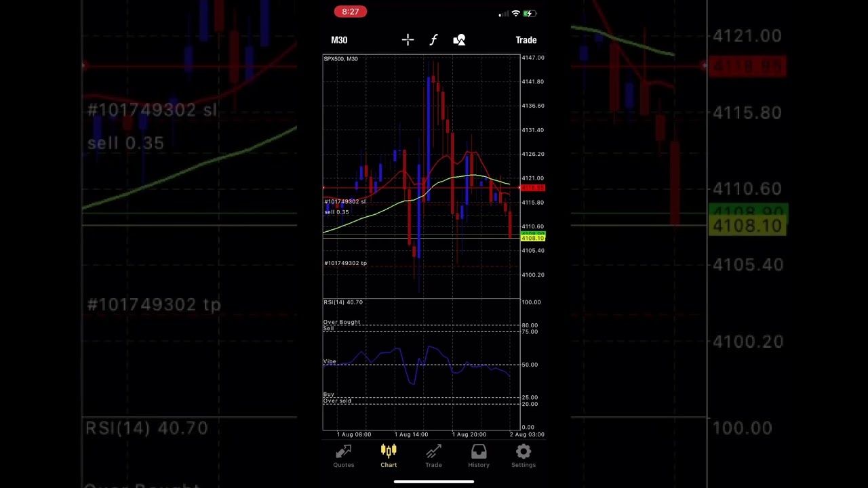
Task: Open the M30 timeframe selector
Action: click(339, 40)
